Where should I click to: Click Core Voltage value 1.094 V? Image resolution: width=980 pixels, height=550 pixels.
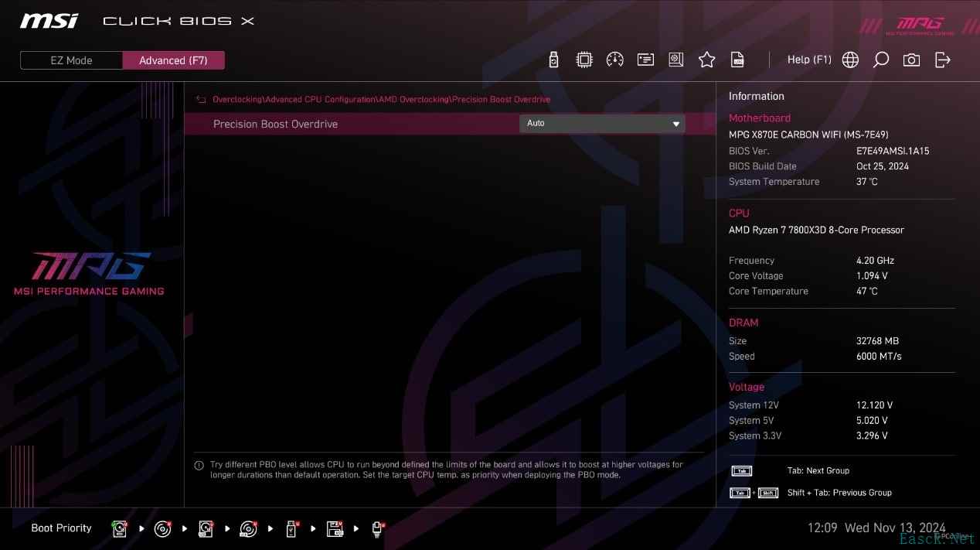[x=872, y=276]
